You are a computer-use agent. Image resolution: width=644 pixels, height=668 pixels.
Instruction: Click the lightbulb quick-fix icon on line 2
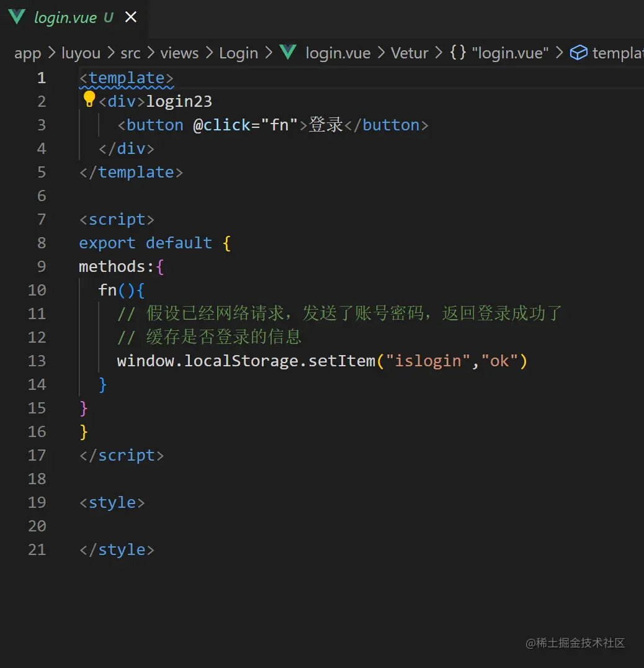tap(89, 99)
